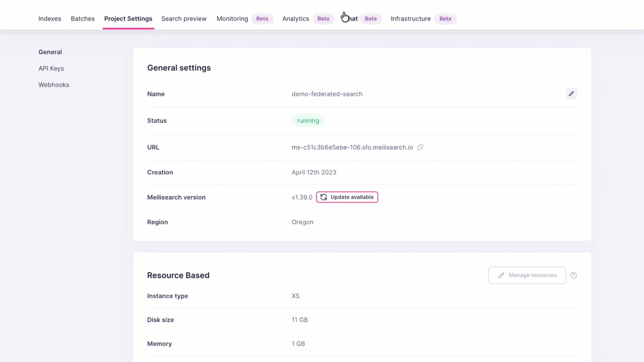644x362 pixels.
Task: Click the project URL text
Action: (x=352, y=147)
